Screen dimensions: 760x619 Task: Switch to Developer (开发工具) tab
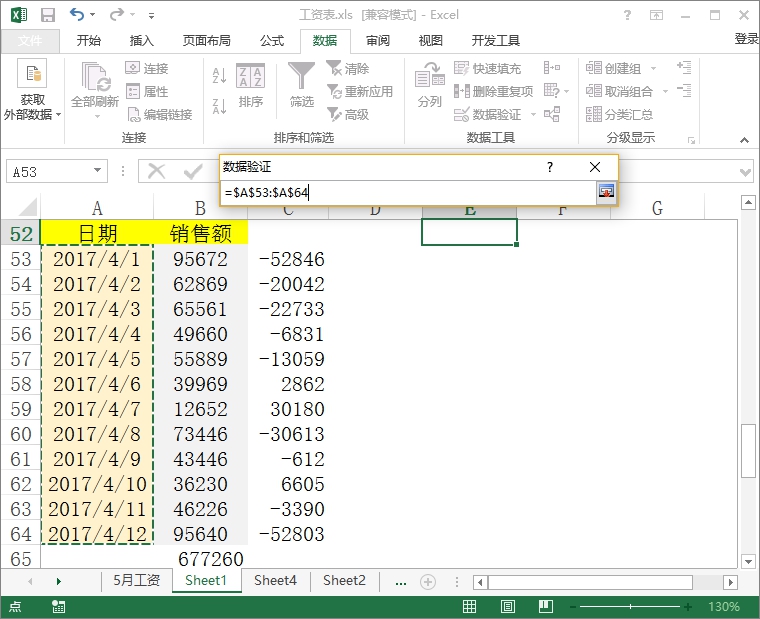coord(496,41)
